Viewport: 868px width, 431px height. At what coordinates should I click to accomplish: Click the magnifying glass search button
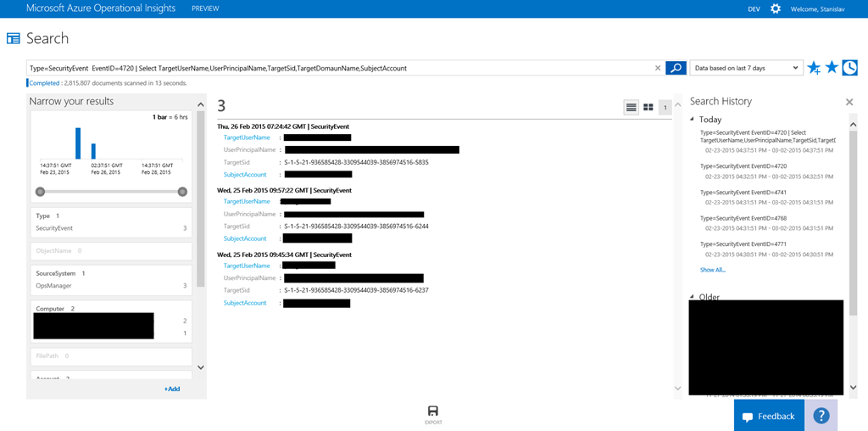tap(676, 68)
